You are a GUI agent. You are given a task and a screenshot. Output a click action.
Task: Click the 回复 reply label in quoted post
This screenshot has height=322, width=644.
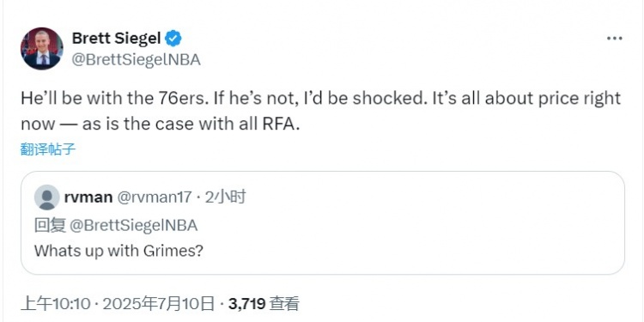click(x=50, y=226)
